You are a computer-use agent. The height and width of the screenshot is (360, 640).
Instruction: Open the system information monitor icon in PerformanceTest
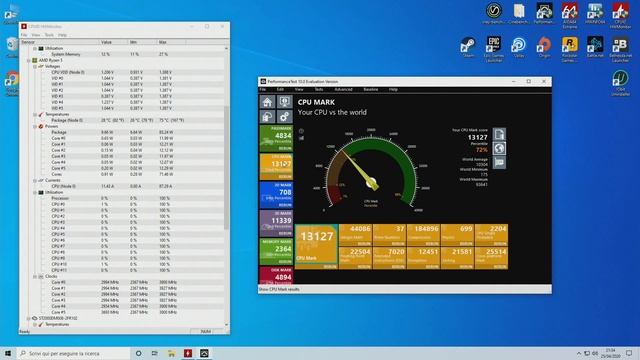[x=284, y=102]
